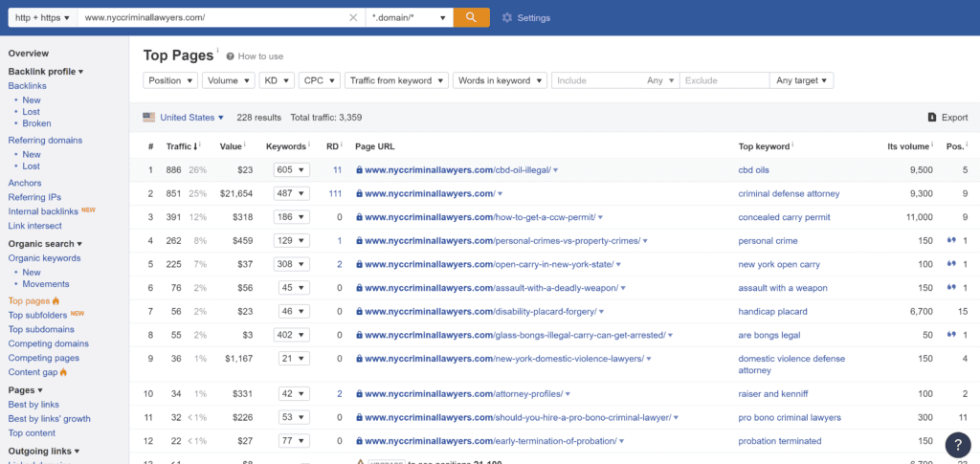
Task: Open Top subfolders in the sidebar
Action: 37,315
